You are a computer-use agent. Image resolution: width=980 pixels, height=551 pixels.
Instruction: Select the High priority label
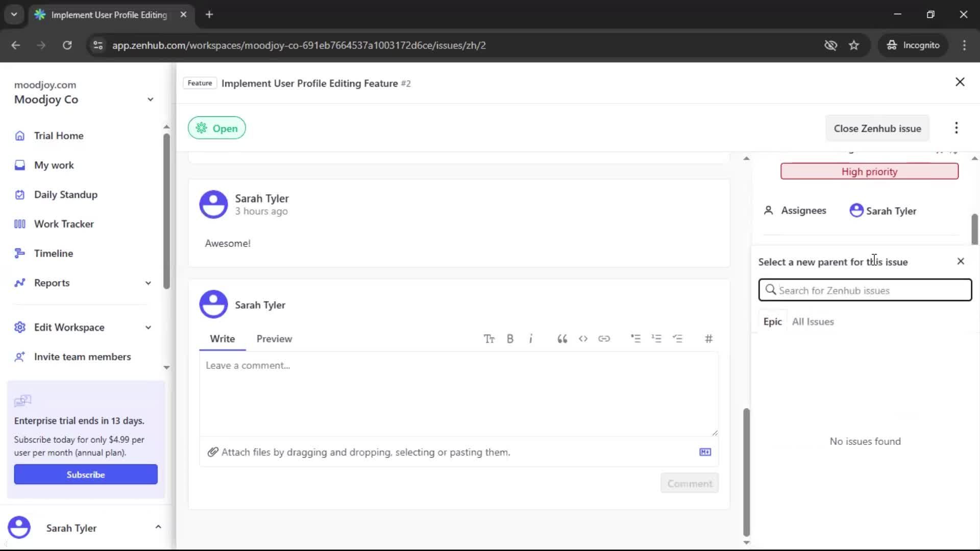pyautogui.click(x=869, y=171)
